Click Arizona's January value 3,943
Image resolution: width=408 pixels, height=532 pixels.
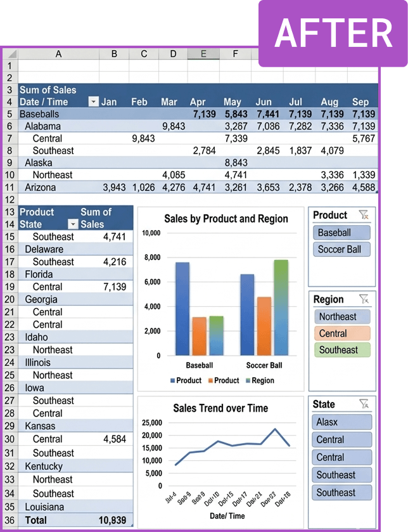(x=114, y=187)
